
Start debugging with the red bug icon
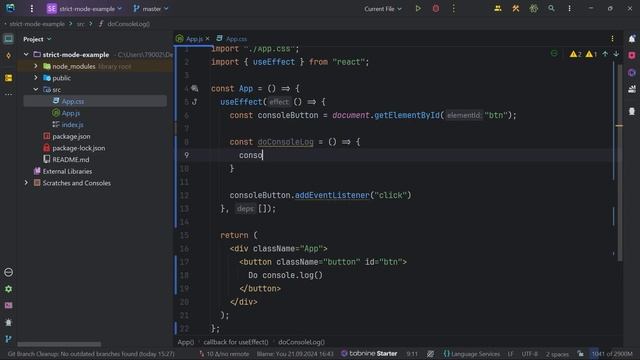436,9
